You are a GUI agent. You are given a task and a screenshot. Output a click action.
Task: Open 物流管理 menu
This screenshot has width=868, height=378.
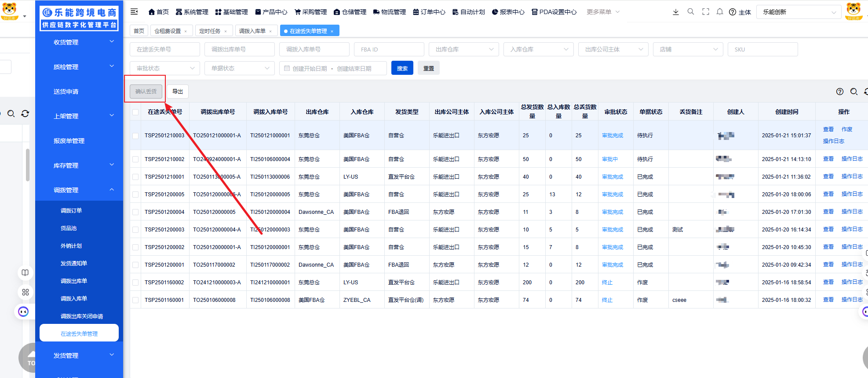point(390,12)
